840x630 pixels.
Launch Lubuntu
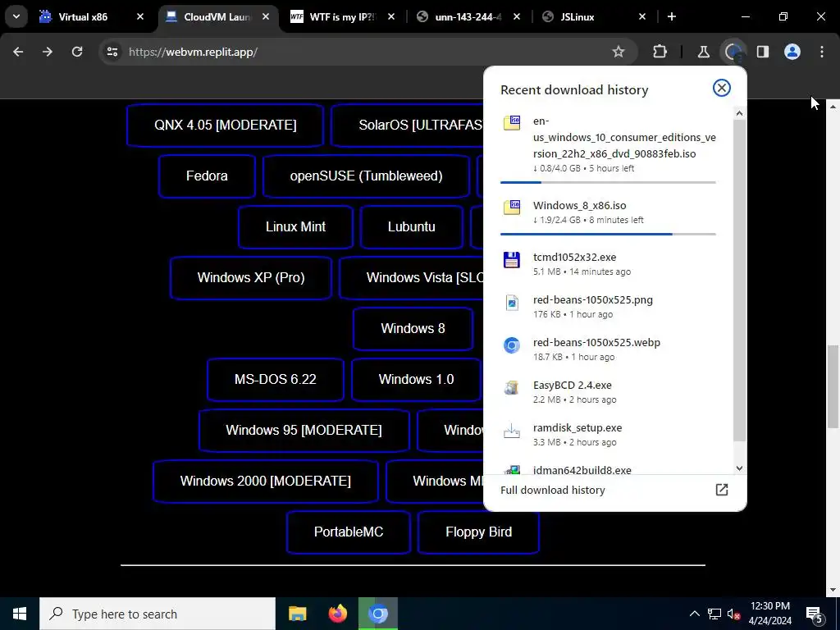point(412,226)
